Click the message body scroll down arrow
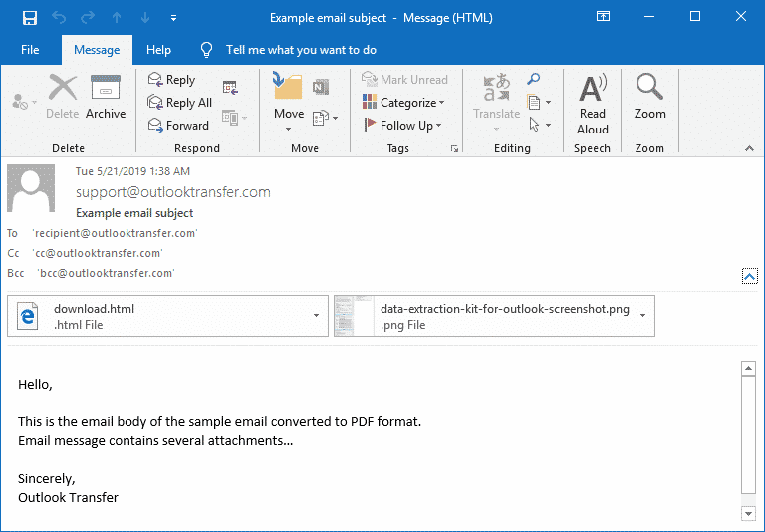 tap(748, 513)
